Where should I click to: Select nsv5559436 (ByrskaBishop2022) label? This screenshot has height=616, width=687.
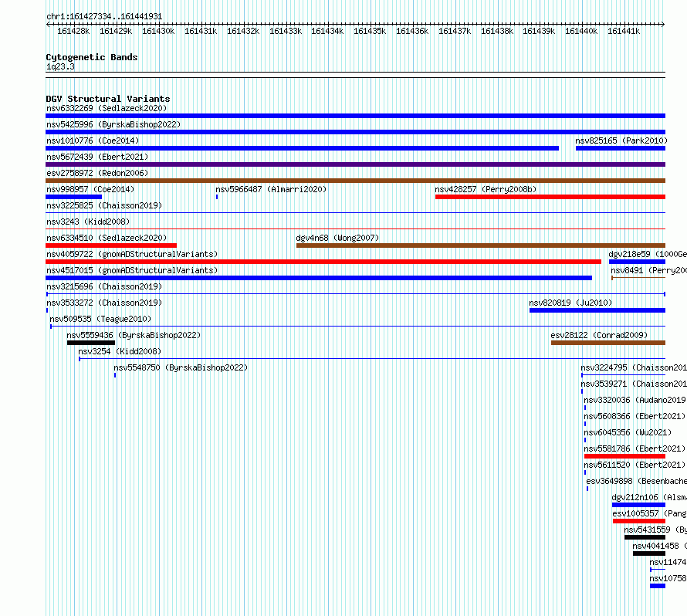[x=134, y=335]
